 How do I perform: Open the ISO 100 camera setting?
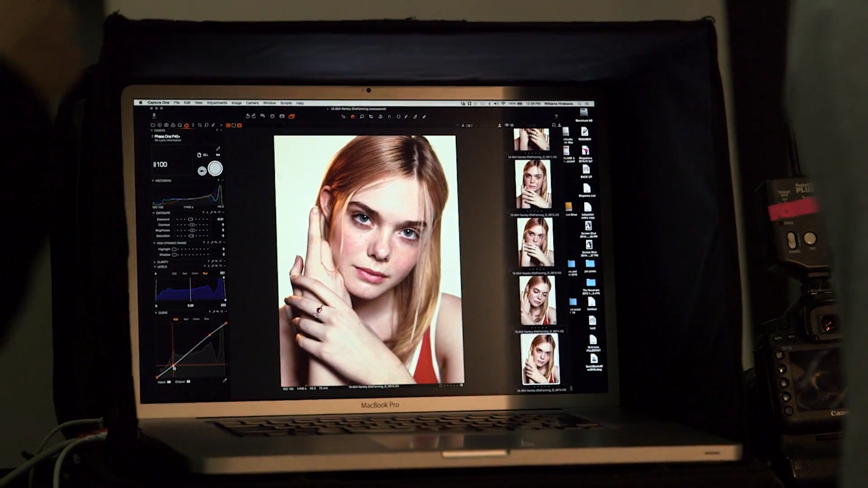click(160, 164)
